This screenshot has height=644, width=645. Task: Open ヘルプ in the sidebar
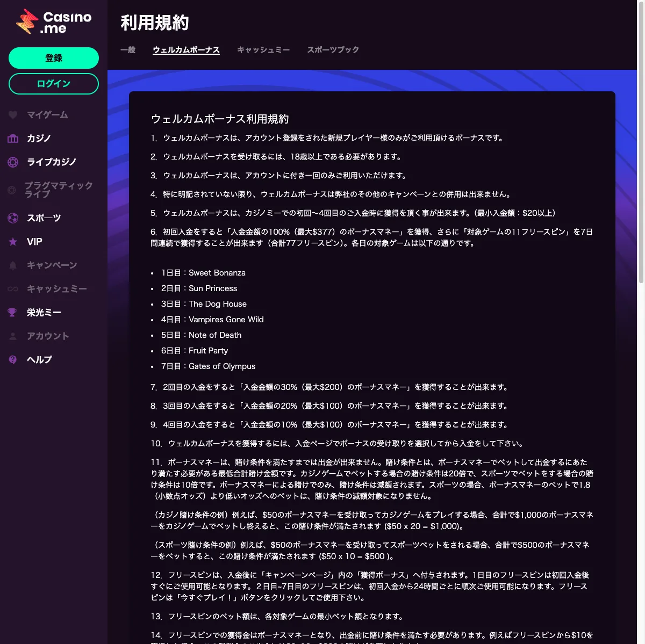(x=39, y=360)
